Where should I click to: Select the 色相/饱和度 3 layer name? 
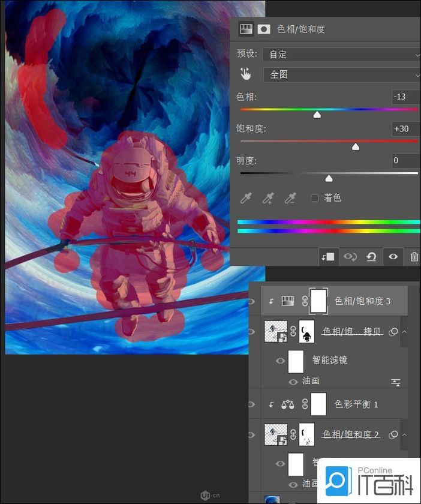click(x=362, y=301)
